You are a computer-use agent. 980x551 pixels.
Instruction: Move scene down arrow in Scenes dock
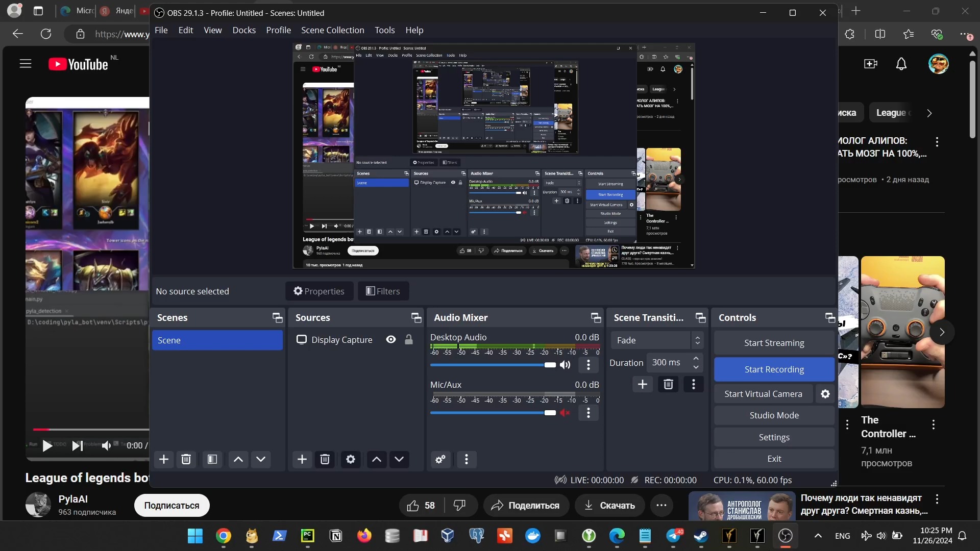pyautogui.click(x=261, y=459)
